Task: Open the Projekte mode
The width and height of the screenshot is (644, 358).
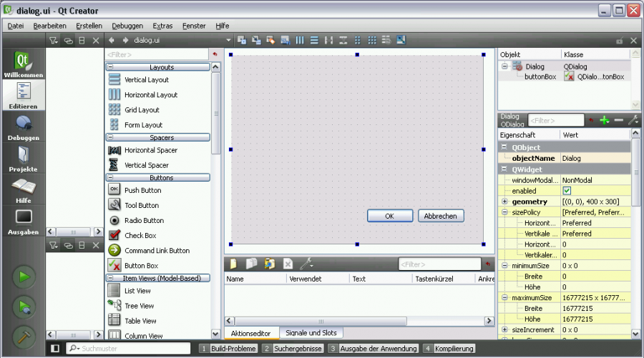Action: coord(24,159)
